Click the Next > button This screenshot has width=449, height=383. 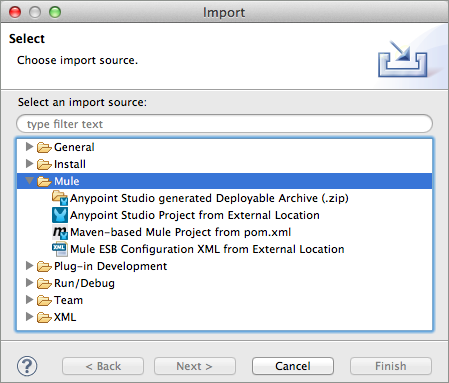point(195,366)
